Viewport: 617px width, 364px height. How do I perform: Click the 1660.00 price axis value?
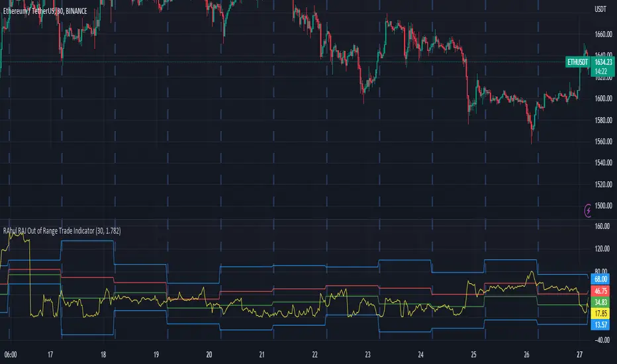coord(603,34)
